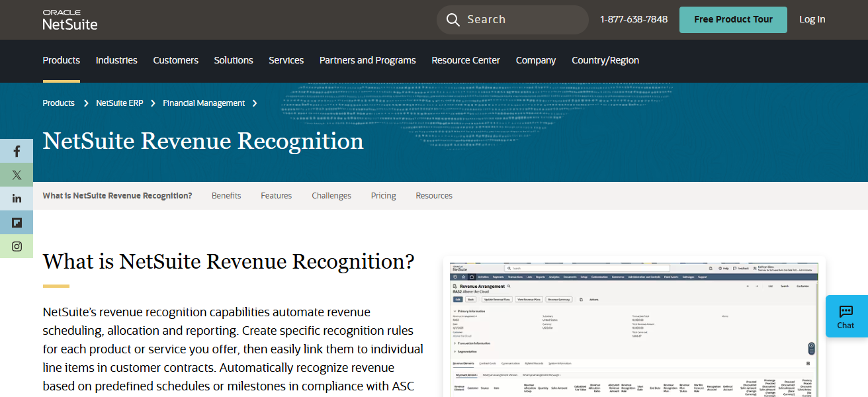
Task: Expand the Products navigation menu
Action: pos(61,60)
